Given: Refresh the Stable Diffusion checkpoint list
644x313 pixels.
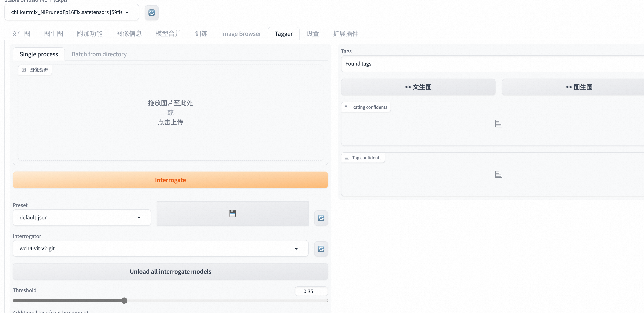Looking at the screenshot, I should [x=151, y=12].
